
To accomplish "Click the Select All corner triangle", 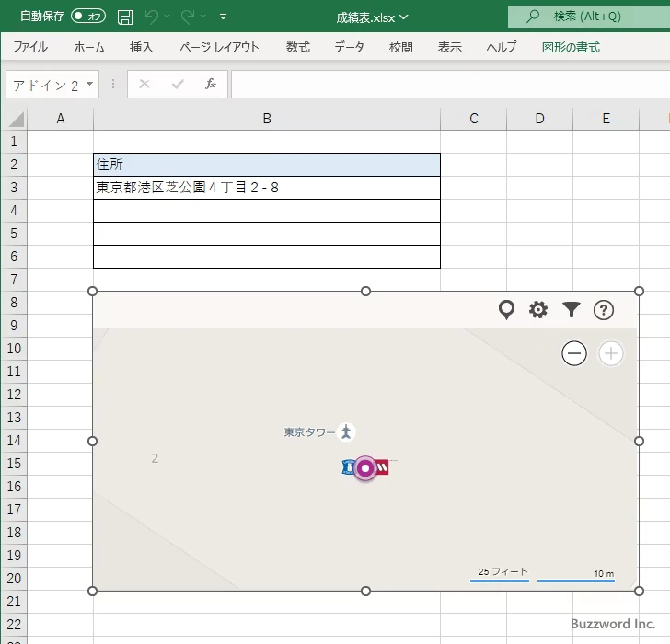I will click(x=17, y=120).
